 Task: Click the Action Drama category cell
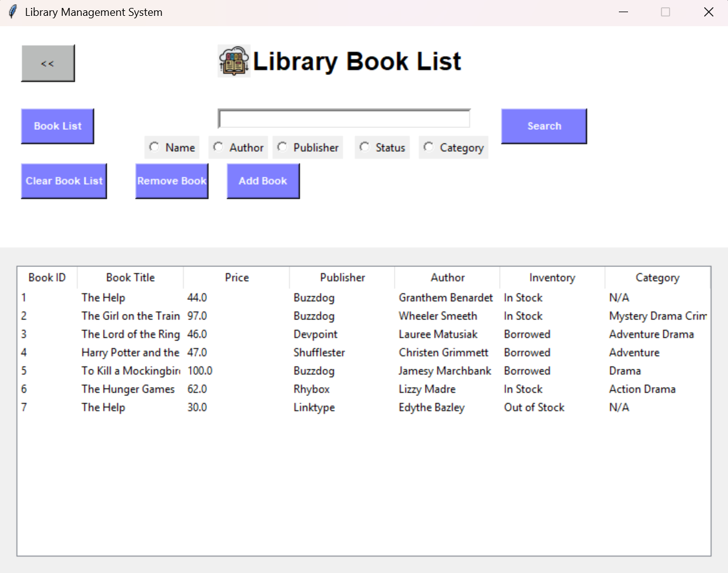pyautogui.click(x=643, y=389)
